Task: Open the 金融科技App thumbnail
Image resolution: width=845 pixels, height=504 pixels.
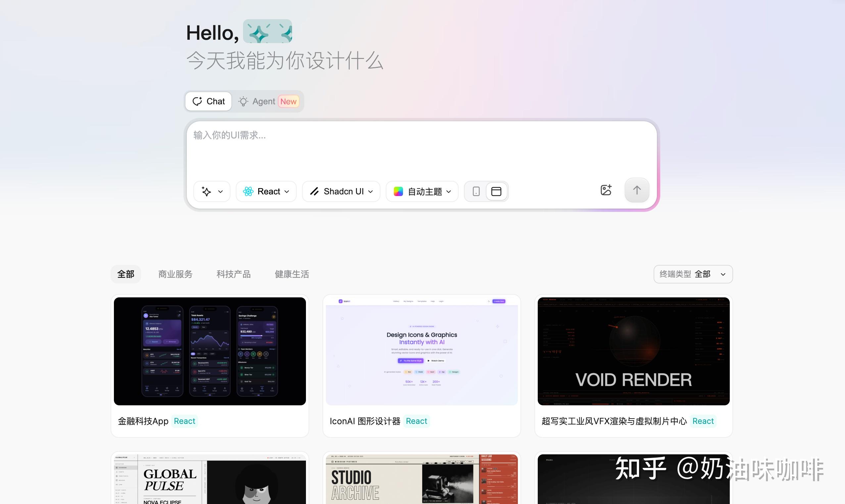Action: click(x=210, y=351)
